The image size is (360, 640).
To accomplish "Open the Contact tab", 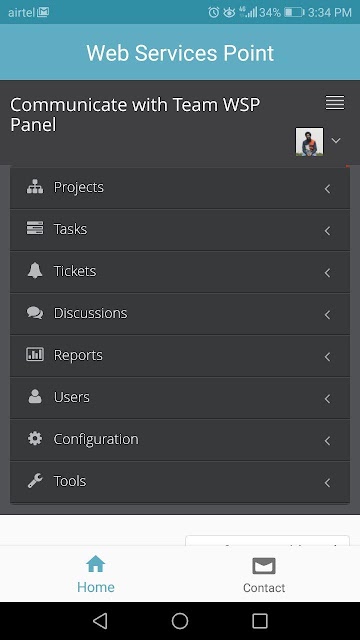I will coord(264,575).
